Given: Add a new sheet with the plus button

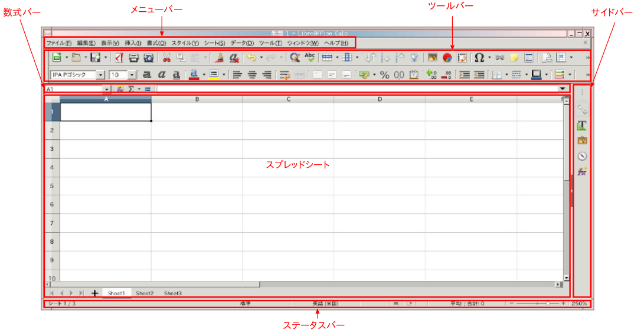Looking at the screenshot, I should tap(94, 293).
